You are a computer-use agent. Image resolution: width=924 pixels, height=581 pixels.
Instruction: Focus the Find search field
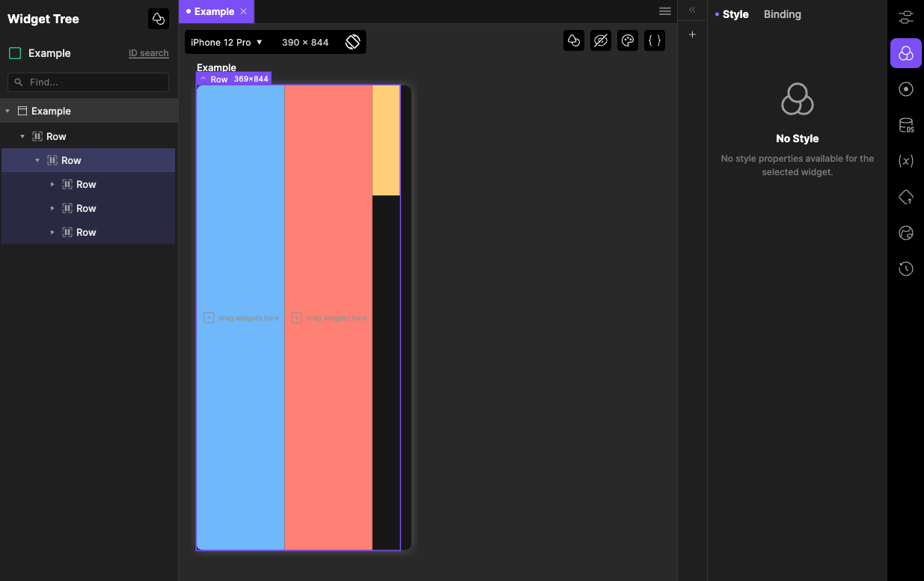tap(88, 82)
